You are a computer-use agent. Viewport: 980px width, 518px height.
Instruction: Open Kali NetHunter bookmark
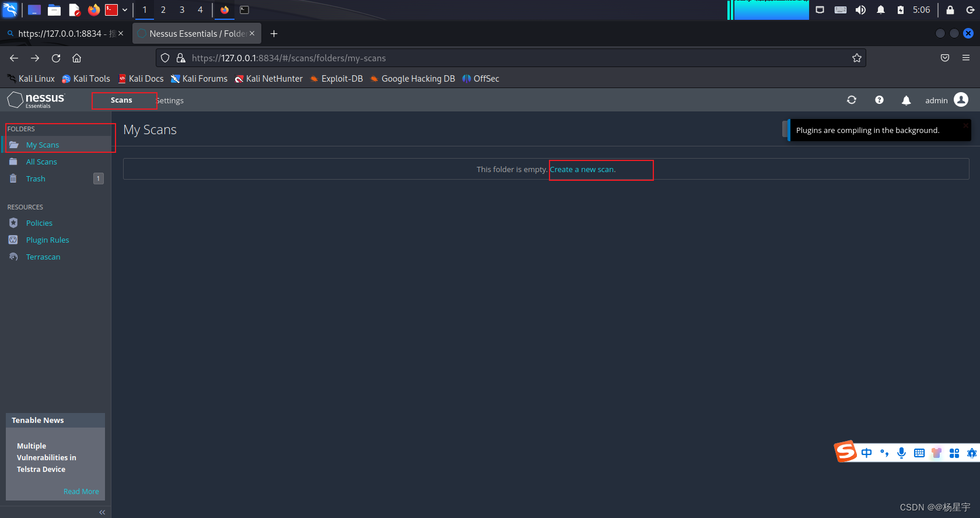pyautogui.click(x=268, y=79)
